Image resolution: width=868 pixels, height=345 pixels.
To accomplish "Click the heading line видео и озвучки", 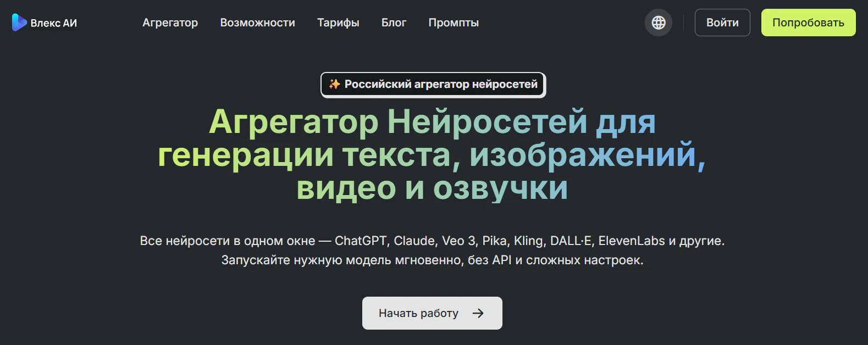I will [x=432, y=188].
